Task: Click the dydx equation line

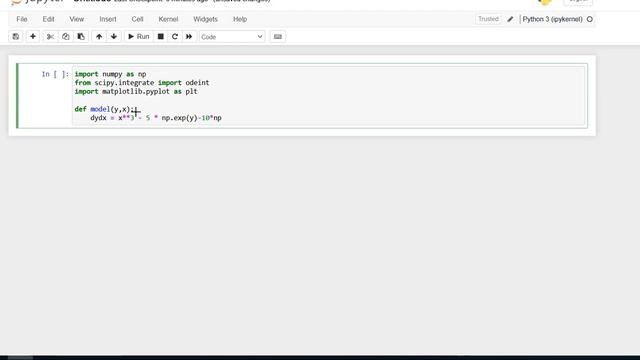Action: [x=156, y=118]
